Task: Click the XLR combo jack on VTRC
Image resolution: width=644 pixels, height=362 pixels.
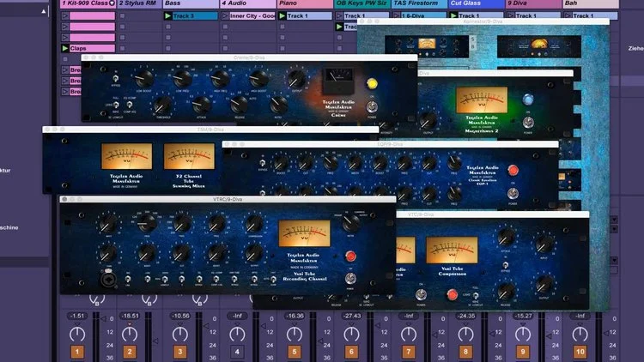Action: point(108,279)
